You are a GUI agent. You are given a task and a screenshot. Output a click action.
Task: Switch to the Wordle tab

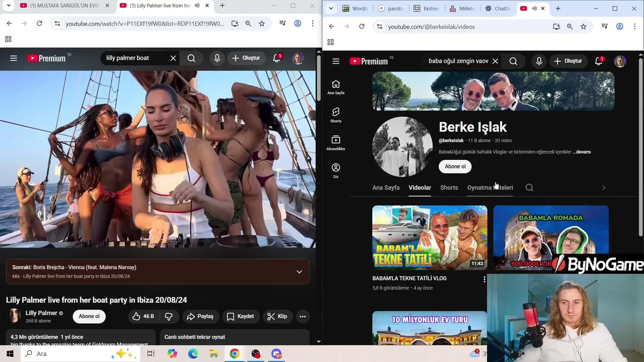355,9
